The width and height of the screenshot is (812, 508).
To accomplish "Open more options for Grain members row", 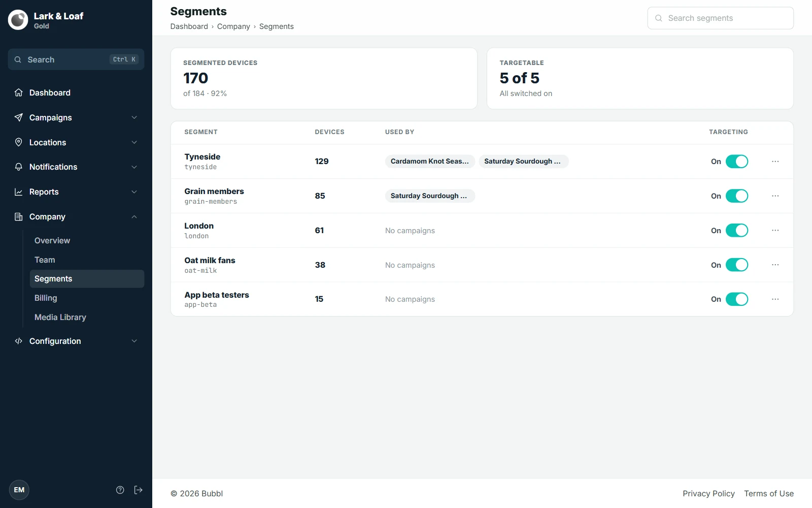I will point(775,196).
